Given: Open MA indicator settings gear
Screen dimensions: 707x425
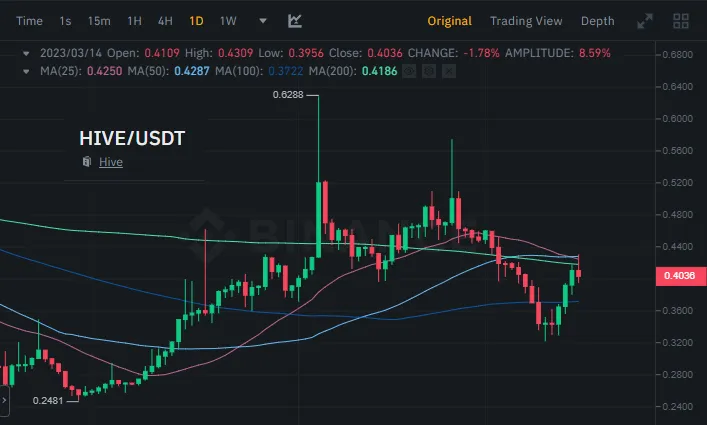Looking at the screenshot, I should coord(429,71).
